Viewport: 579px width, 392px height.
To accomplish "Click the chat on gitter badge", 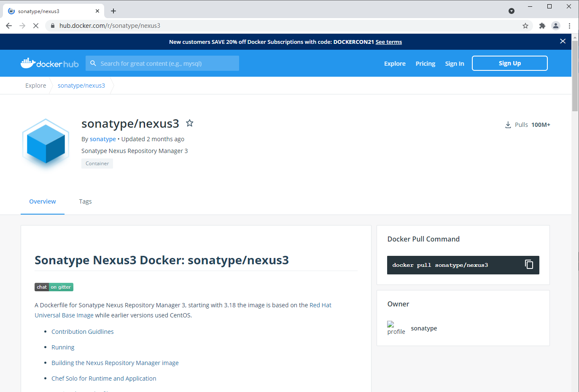I will [54, 287].
